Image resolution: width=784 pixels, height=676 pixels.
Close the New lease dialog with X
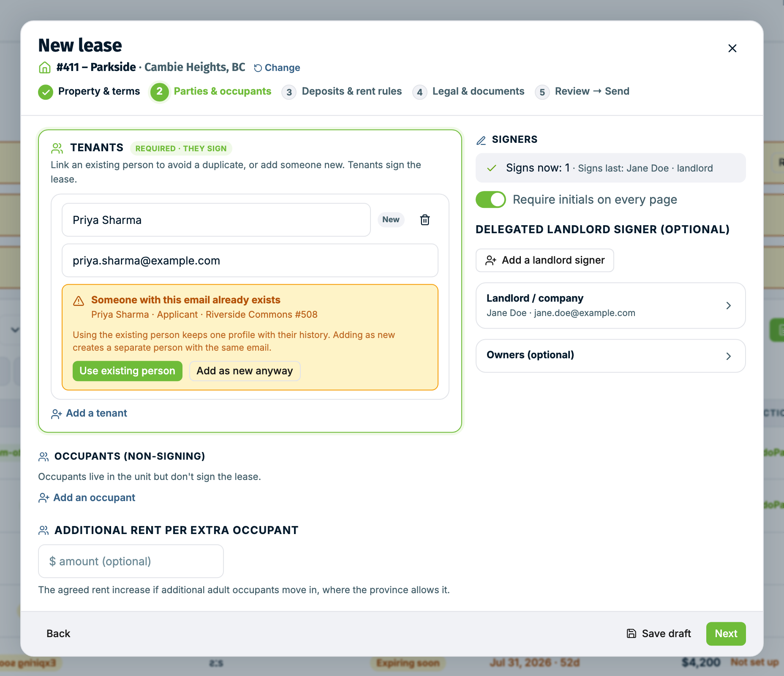pos(732,48)
